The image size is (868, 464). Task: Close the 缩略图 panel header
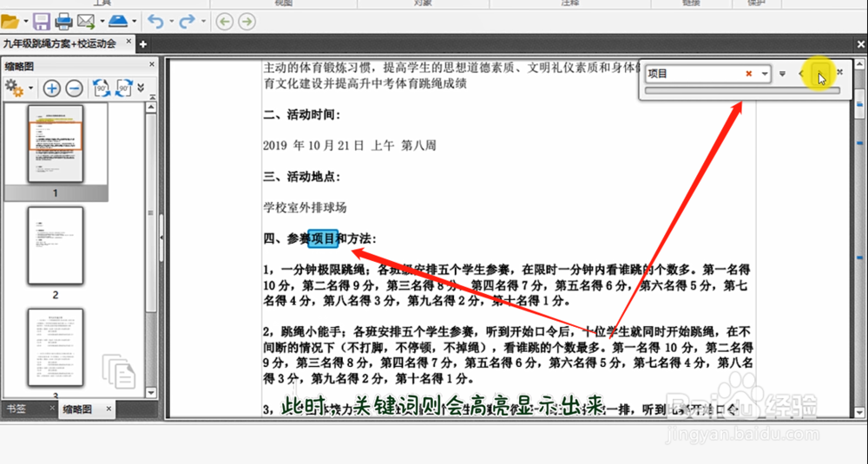152,65
